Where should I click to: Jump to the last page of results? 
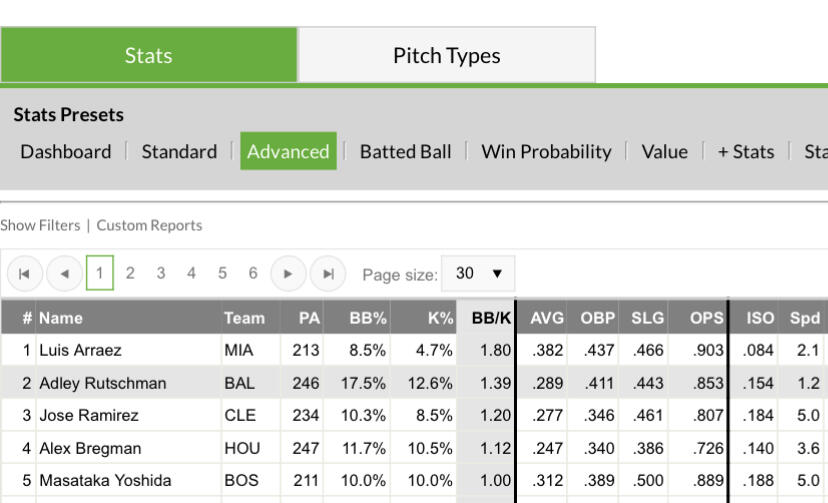click(327, 273)
